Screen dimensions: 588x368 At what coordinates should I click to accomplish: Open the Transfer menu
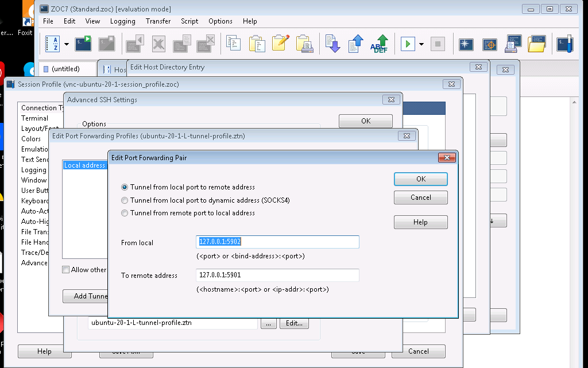[158, 21]
